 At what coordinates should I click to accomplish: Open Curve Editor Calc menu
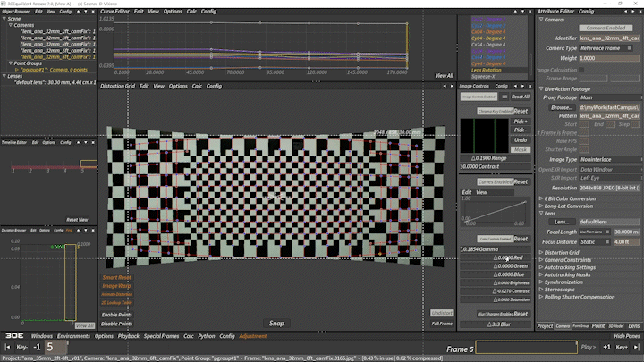coord(191,12)
